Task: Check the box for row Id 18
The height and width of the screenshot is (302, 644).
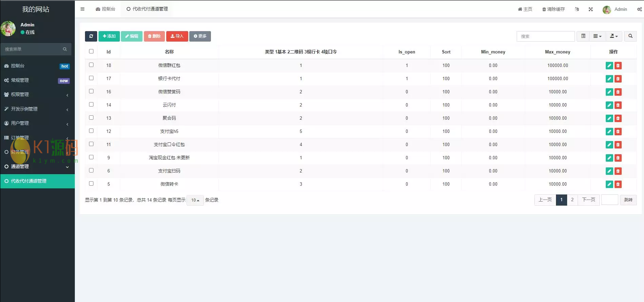Action: (x=91, y=65)
